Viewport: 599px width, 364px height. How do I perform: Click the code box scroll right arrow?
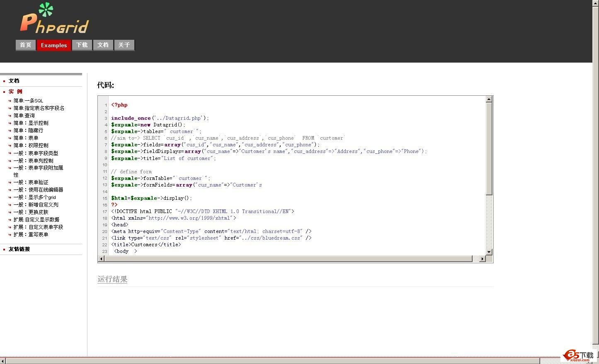tap(482, 259)
